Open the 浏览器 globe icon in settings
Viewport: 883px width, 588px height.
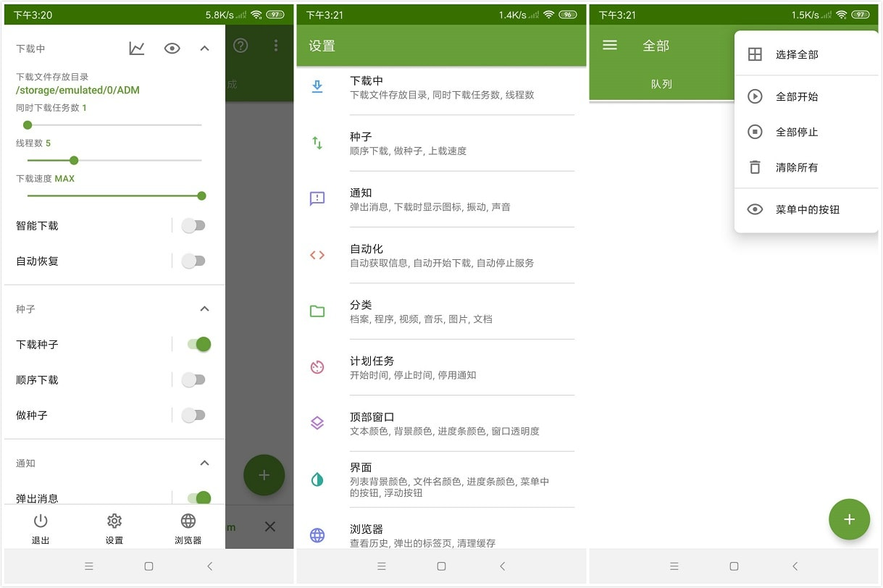tap(317, 536)
